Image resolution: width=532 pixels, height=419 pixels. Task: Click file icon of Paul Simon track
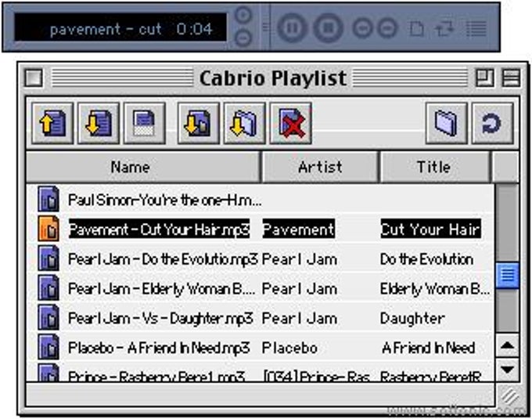(x=49, y=199)
